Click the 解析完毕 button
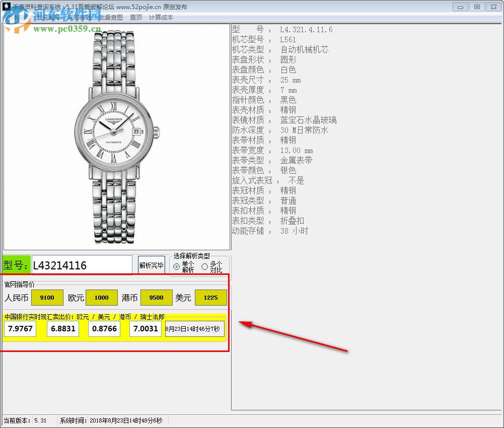The height and width of the screenshot is (428, 504). [x=152, y=265]
